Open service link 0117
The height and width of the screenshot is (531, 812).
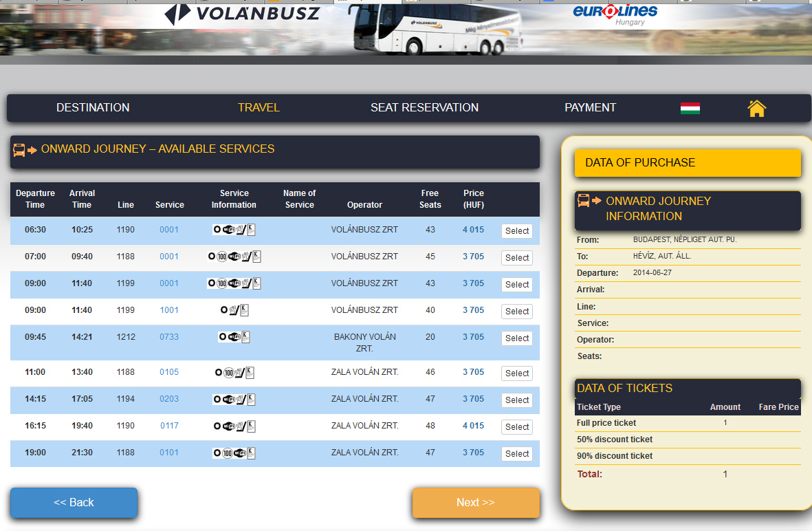[169, 426]
